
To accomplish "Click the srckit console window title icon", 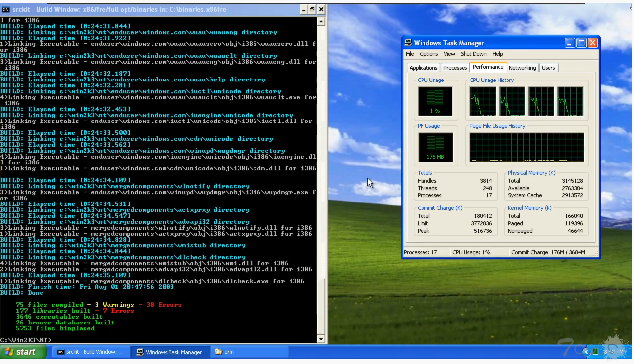I will click(x=5, y=9).
